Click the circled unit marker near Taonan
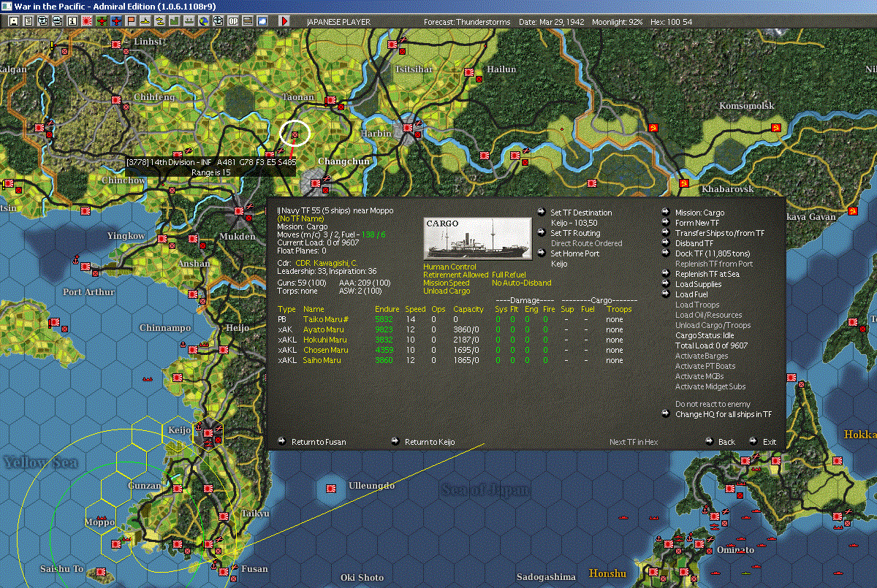The height and width of the screenshot is (588, 877). [x=295, y=135]
